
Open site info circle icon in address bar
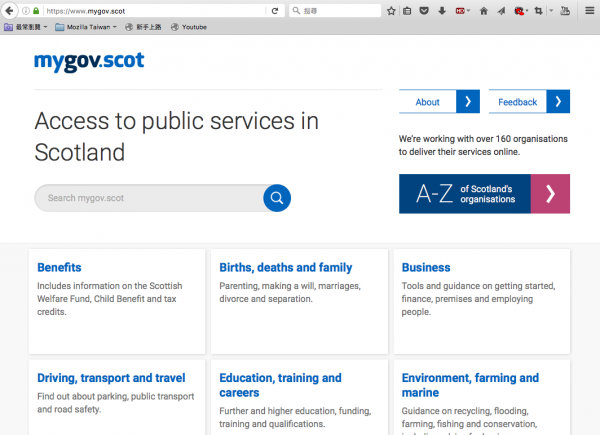pos(26,11)
